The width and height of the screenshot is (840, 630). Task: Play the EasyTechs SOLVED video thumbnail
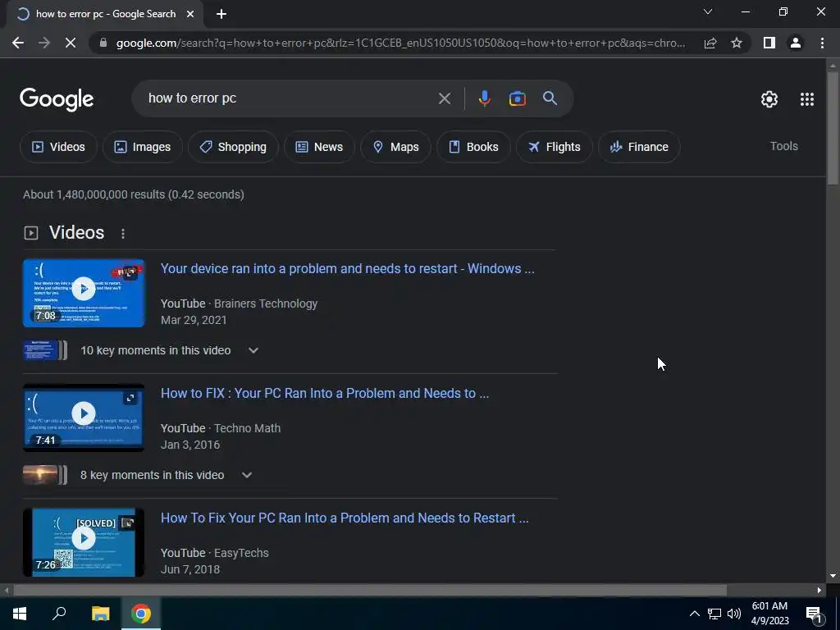click(x=84, y=542)
